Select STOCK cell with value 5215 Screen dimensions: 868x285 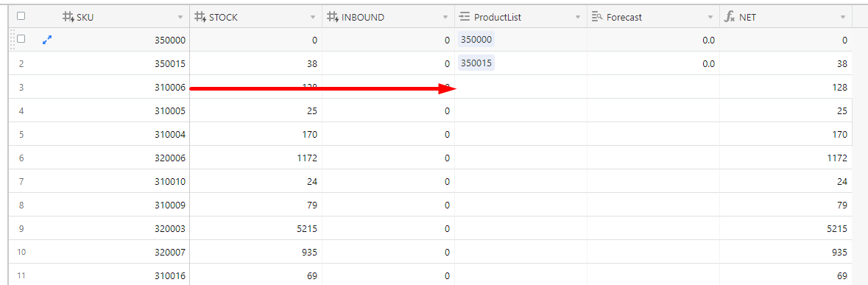pos(255,228)
